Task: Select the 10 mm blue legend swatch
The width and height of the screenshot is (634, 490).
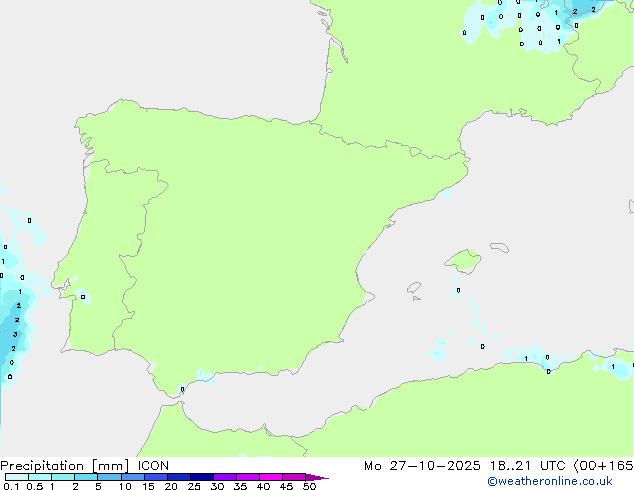Action: [132, 478]
